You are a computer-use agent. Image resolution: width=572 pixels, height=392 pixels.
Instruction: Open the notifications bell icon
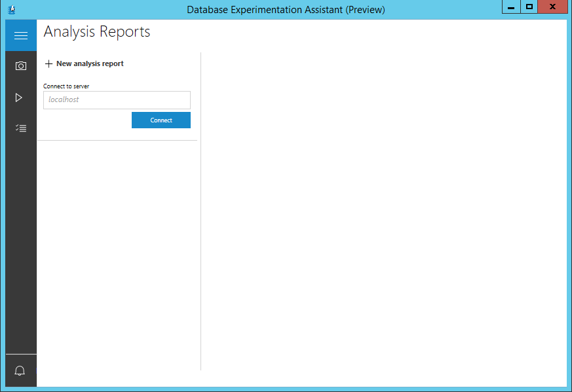(x=20, y=371)
